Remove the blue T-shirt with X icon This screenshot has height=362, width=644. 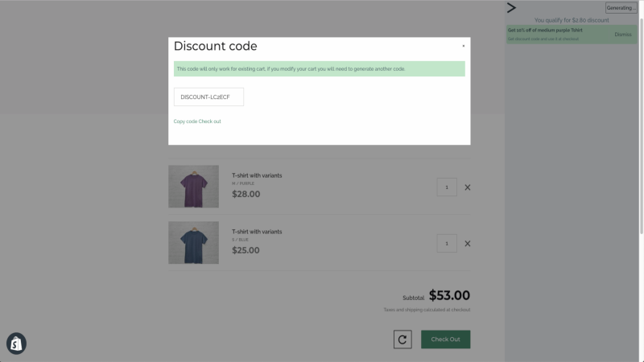(468, 244)
